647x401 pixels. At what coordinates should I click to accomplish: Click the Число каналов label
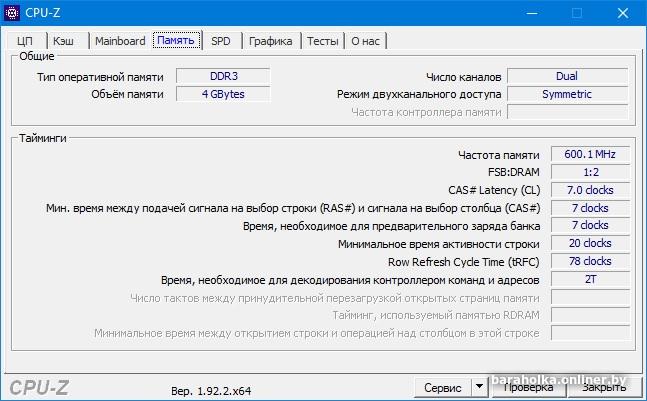point(463,77)
